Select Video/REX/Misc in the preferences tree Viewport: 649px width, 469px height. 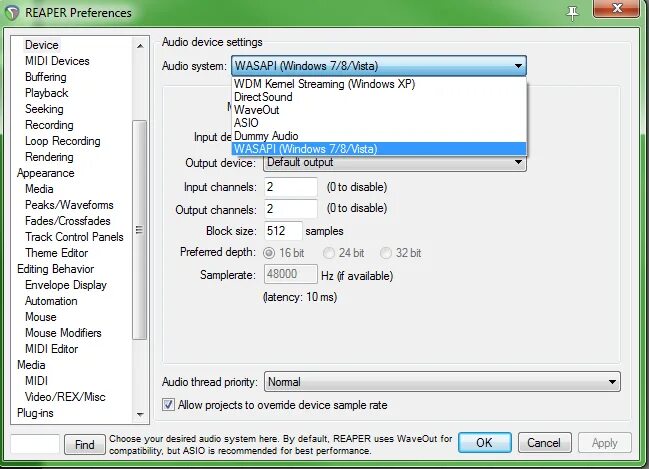[65, 397]
